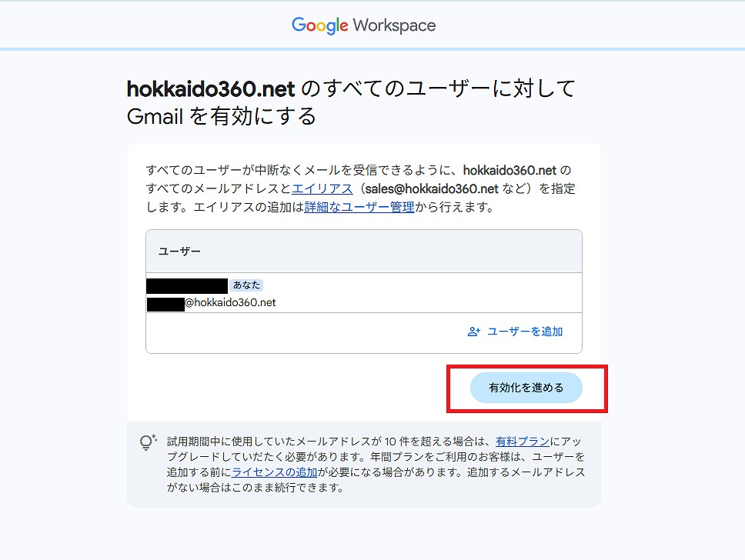
Task: Click the あなた badge beside the user name
Action: [x=246, y=285]
